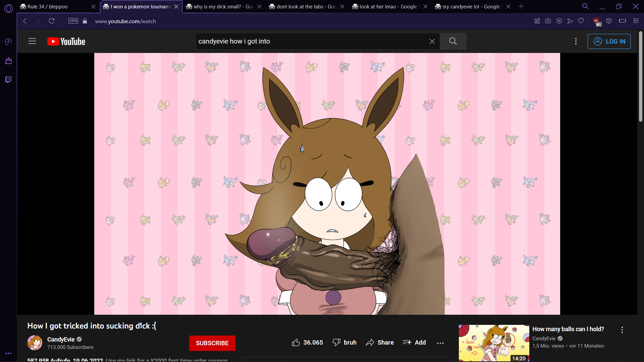
Task: Switch to the Rule 34 / bleppoo tab
Action: click(x=58, y=7)
